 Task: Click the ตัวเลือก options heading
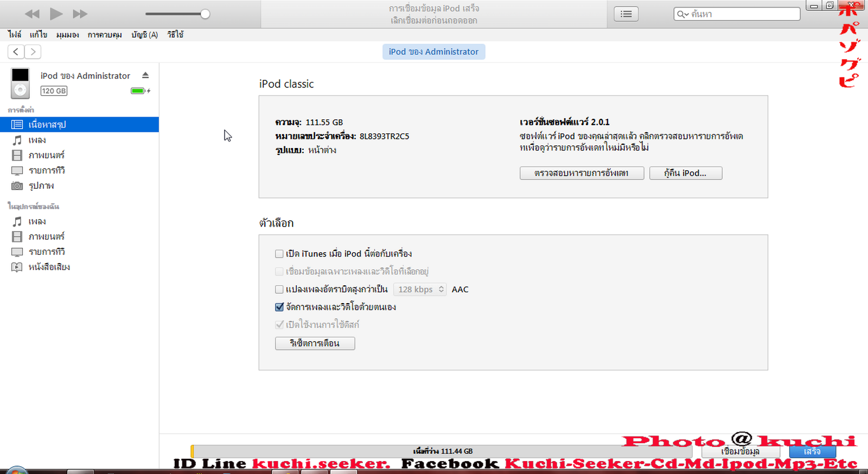276,223
